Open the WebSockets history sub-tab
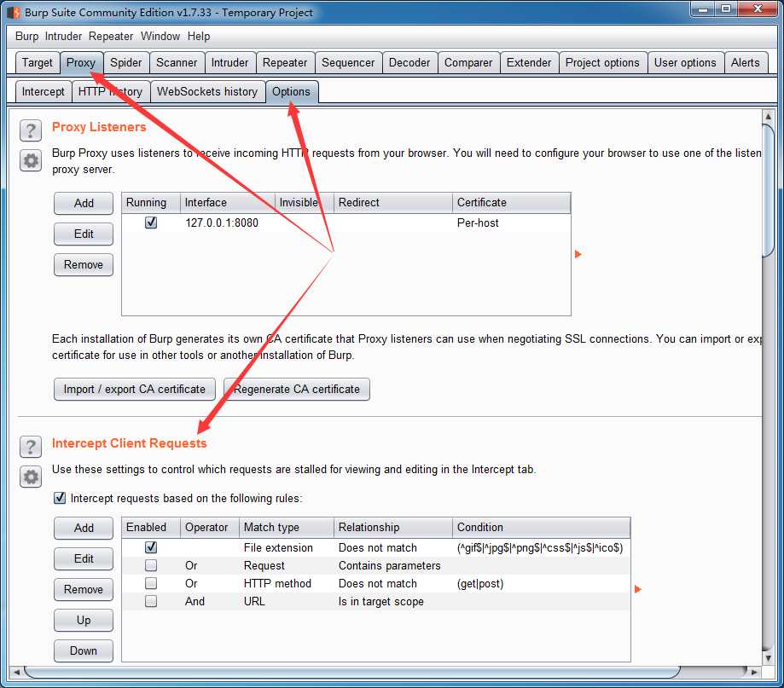This screenshot has height=688, width=784. 207,91
